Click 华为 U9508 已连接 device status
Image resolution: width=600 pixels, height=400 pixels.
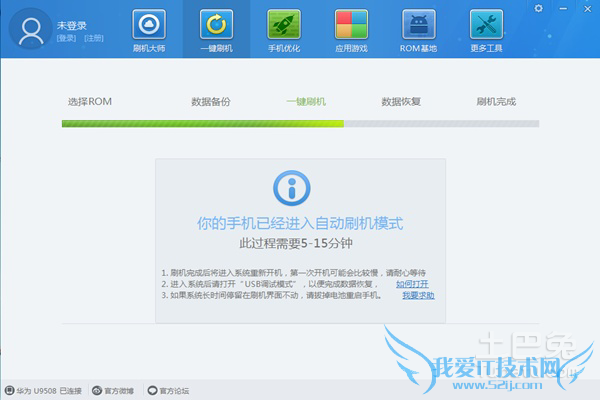click(49, 391)
